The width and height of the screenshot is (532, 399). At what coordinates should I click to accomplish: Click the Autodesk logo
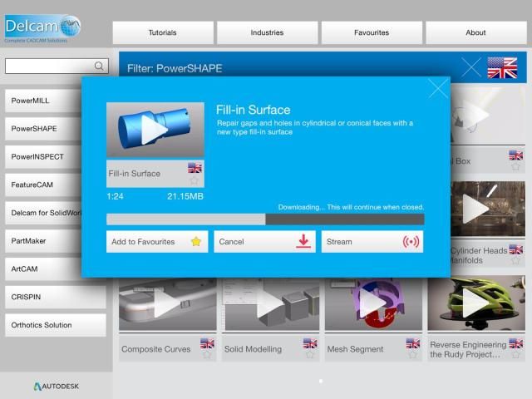point(57,387)
